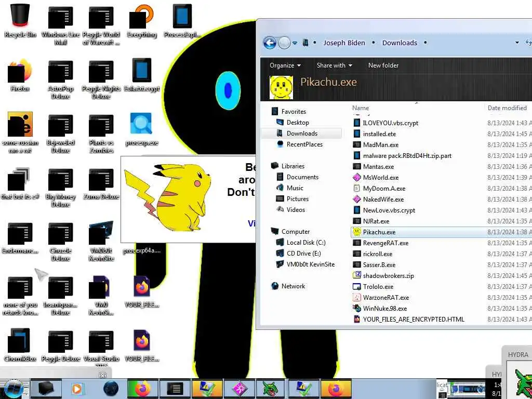Select the YOUR_FILES_ARE_ENCRYPTED.HTML file row
Viewport: 532px width, 399px height.
coord(441,320)
